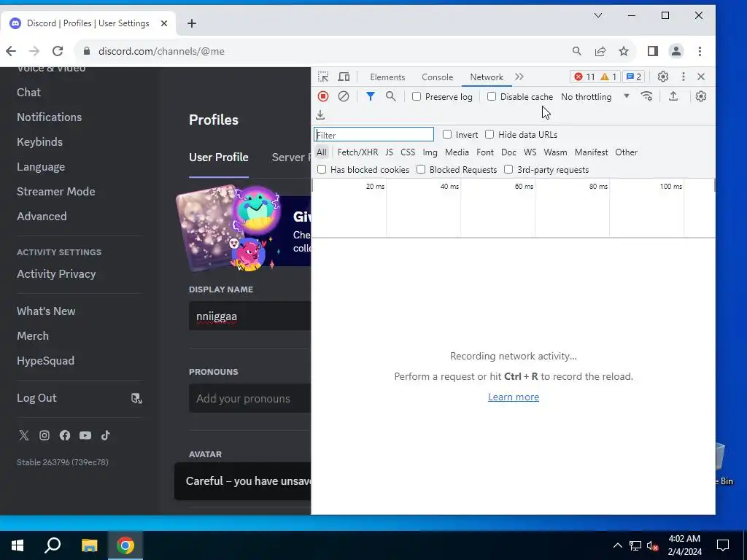
Task: Toggle the device toolbar icon
Action: tap(344, 77)
